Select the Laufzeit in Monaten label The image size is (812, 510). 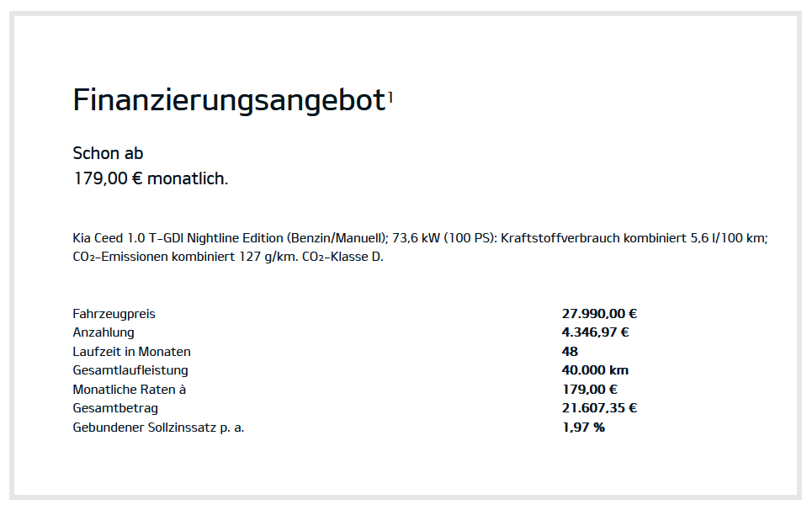[131, 352]
